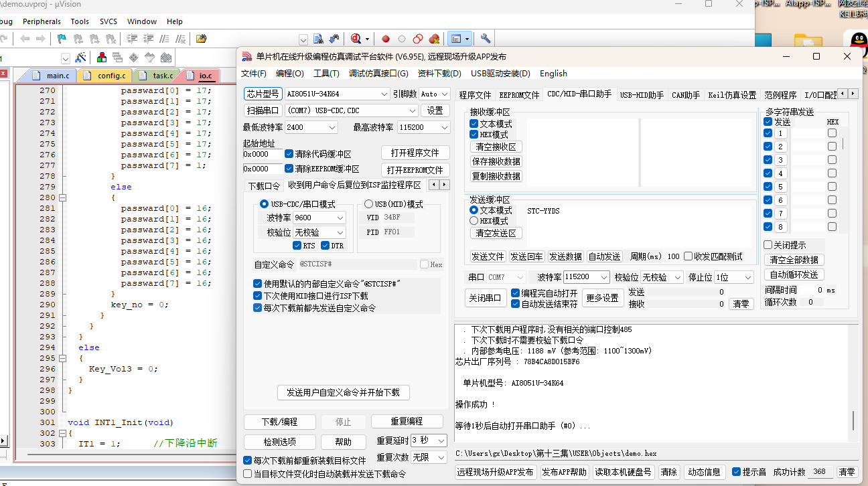Open serial assistant 波特率 115200 dropdown
Image resolution: width=868 pixels, height=486 pixels.
(x=586, y=277)
